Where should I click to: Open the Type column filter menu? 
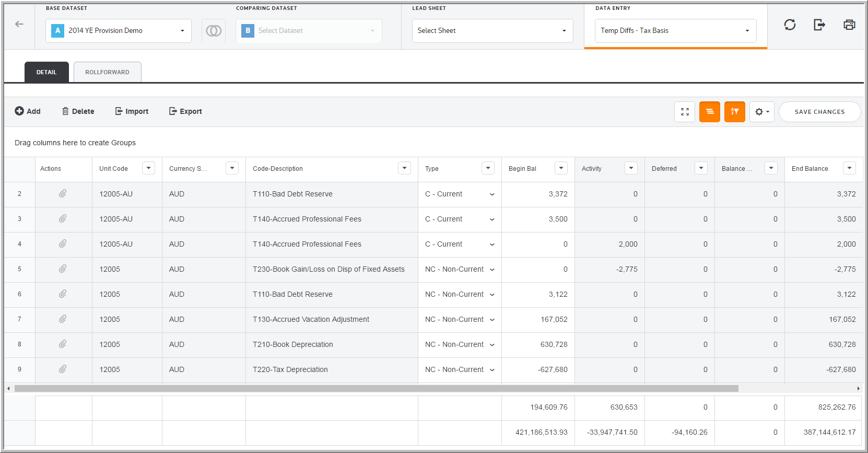point(488,168)
